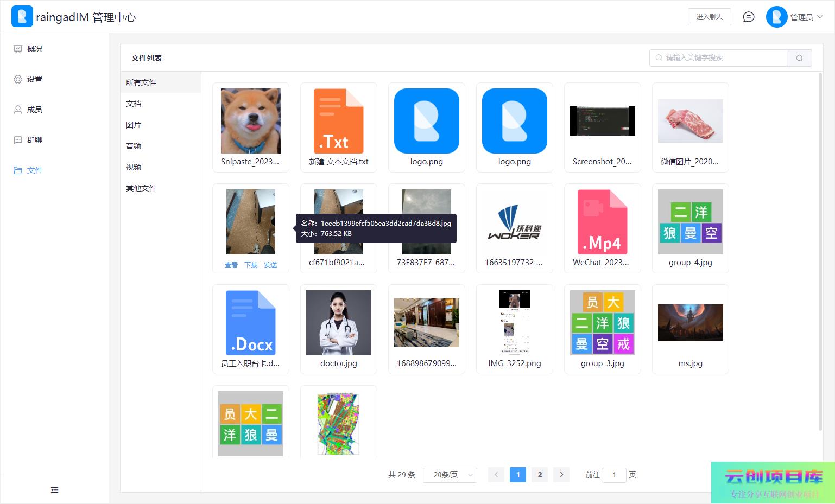Open the 新建 文本文档.txt file icon
This screenshot has height=504, width=835.
[x=338, y=122]
